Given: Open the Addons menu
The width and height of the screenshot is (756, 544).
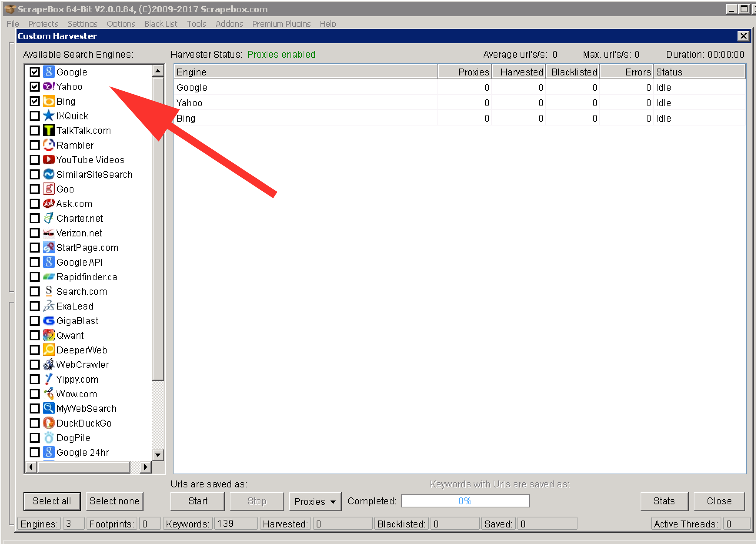Looking at the screenshot, I should 229,24.
